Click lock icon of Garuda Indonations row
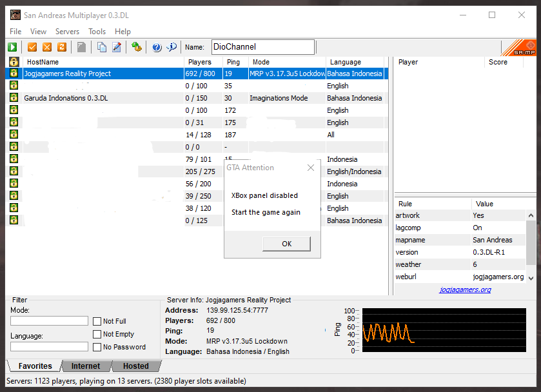 (14, 97)
